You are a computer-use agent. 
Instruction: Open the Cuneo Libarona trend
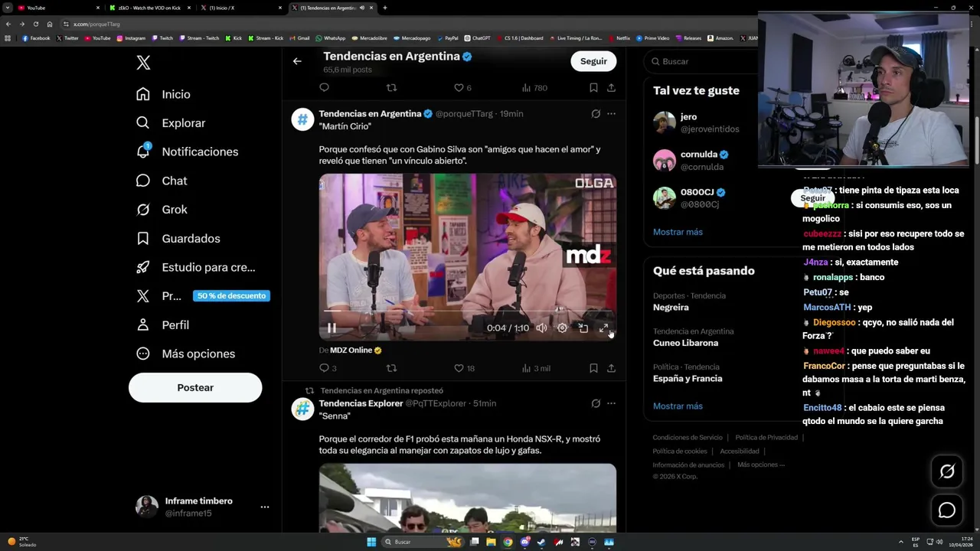click(x=685, y=343)
